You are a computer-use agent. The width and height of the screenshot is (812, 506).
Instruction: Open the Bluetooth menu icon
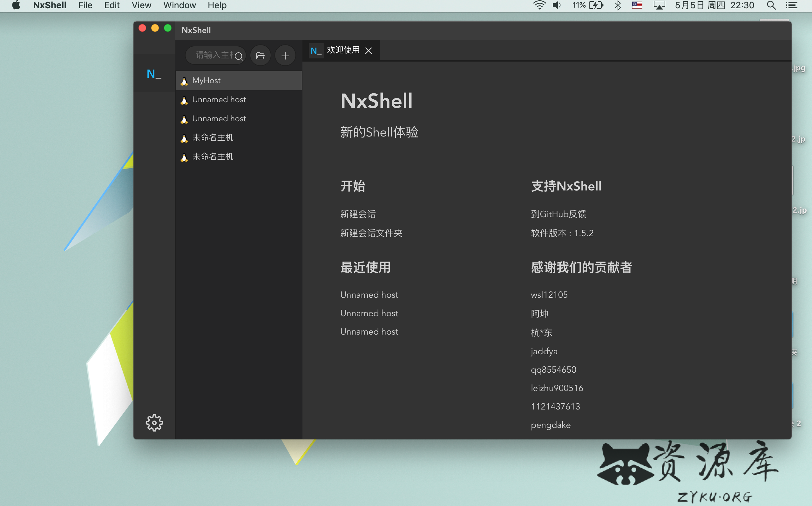618,5
